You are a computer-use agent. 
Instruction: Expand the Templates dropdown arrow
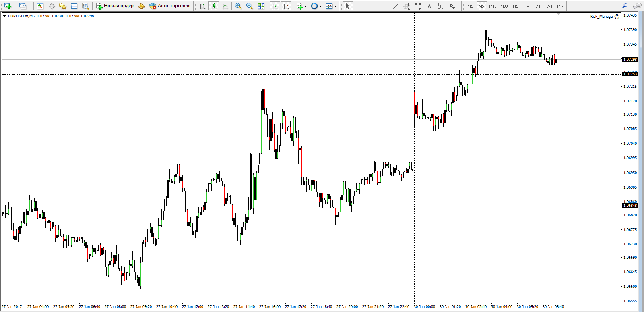pos(335,6)
